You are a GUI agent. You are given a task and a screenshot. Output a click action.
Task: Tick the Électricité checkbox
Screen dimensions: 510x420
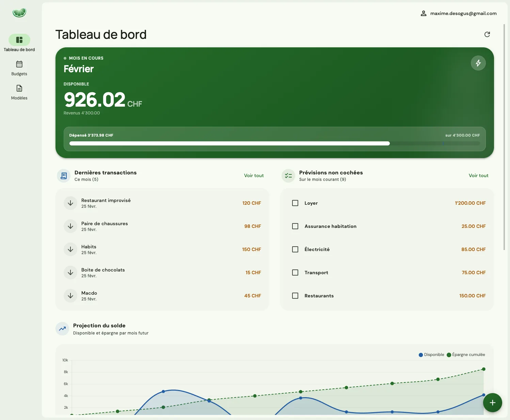click(x=295, y=249)
